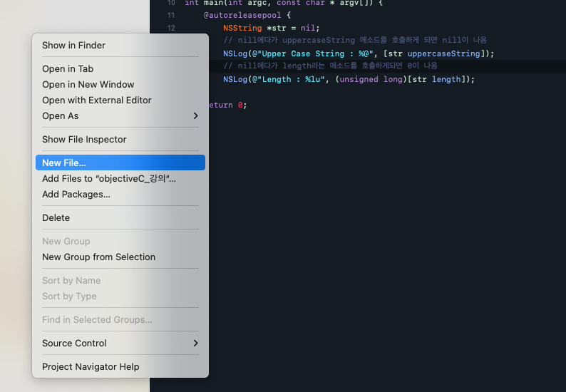Select Open in New Window

pyautogui.click(x=120, y=85)
